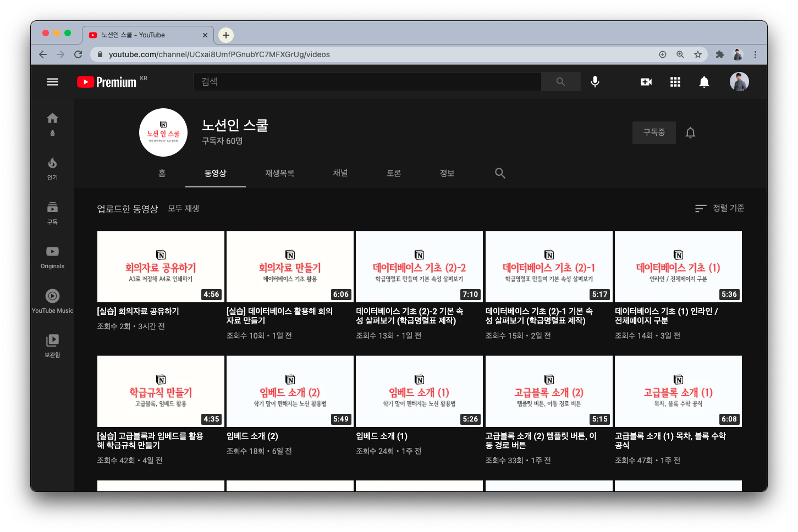The width and height of the screenshot is (798, 532).
Task: Go to Home in the sidebar
Action: [x=52, y=124]
